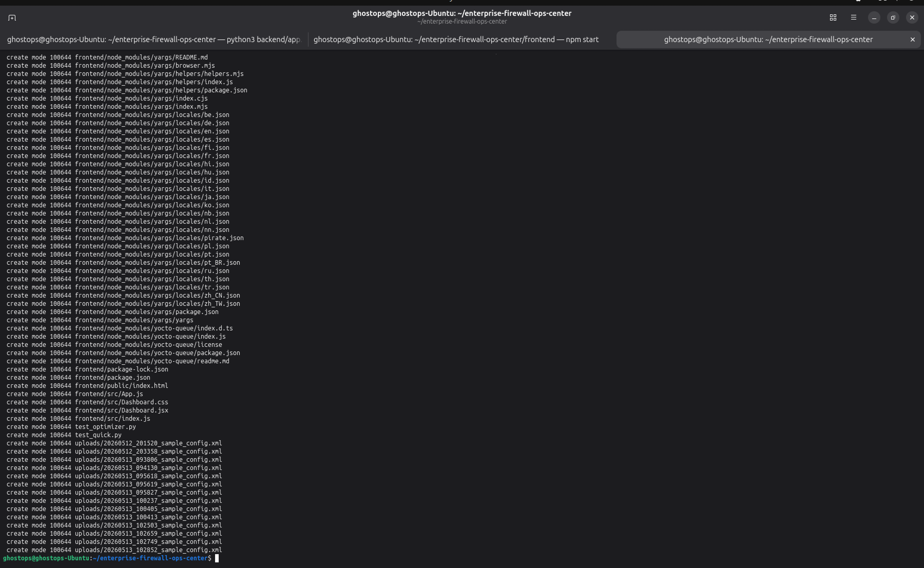
Task: Click line yargs/locales/ja.json
Action: (x=118, y=197)
